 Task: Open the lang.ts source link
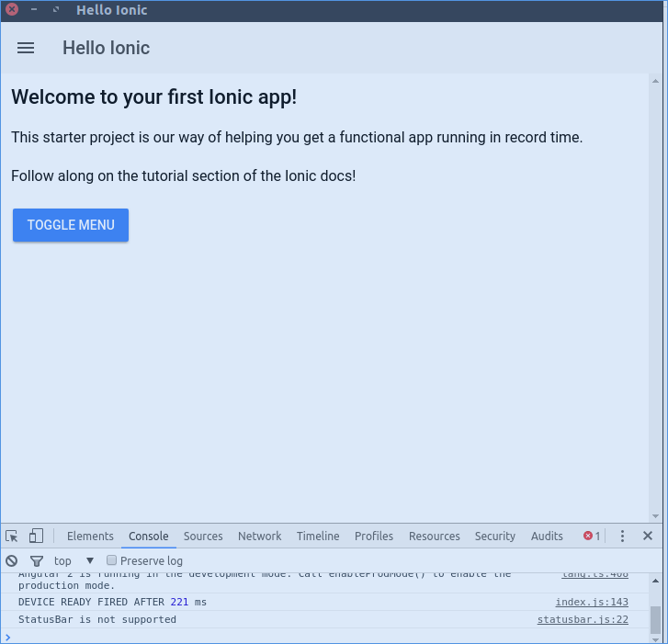click(594, 574)
